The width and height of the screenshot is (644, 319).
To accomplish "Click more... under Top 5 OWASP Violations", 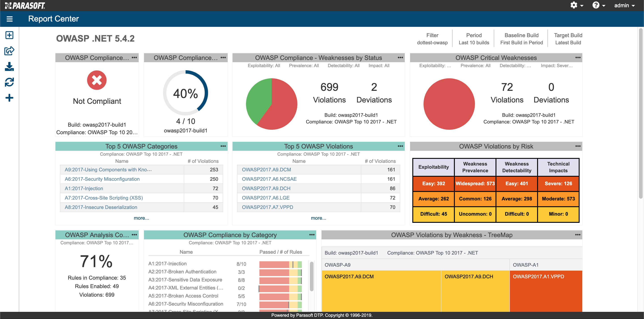I will point(318,218).
